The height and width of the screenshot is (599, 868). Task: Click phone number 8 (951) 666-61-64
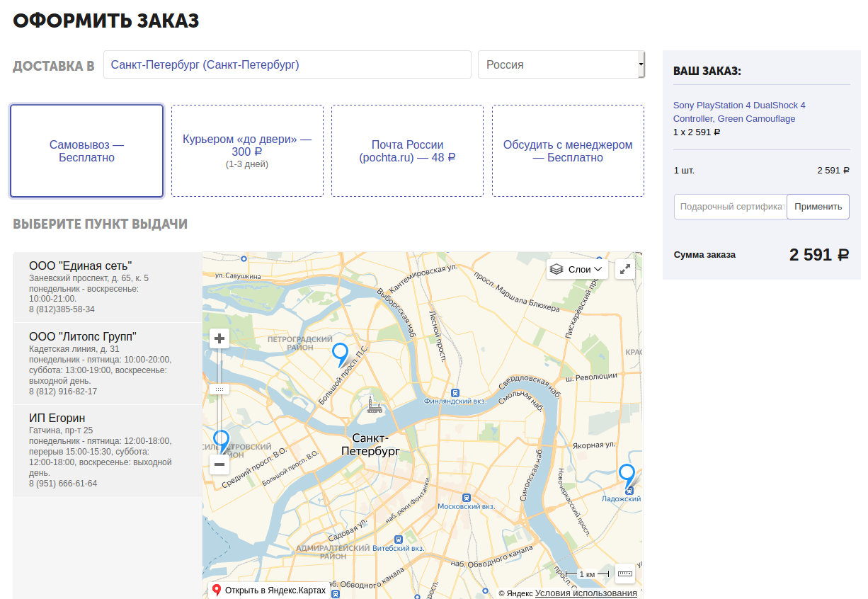(x=63, y=484)
